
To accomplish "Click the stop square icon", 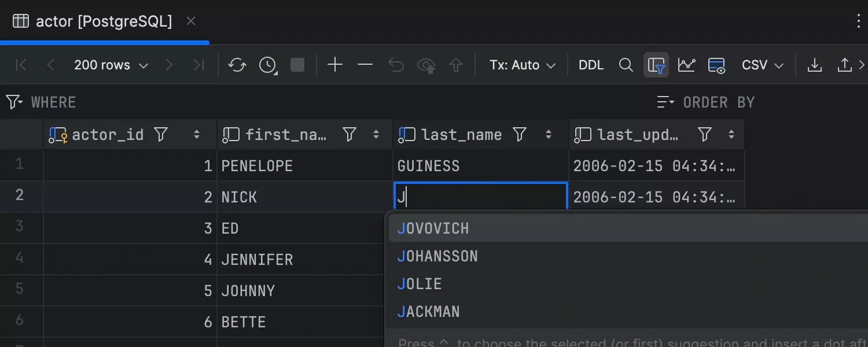I will click(297, 65).
